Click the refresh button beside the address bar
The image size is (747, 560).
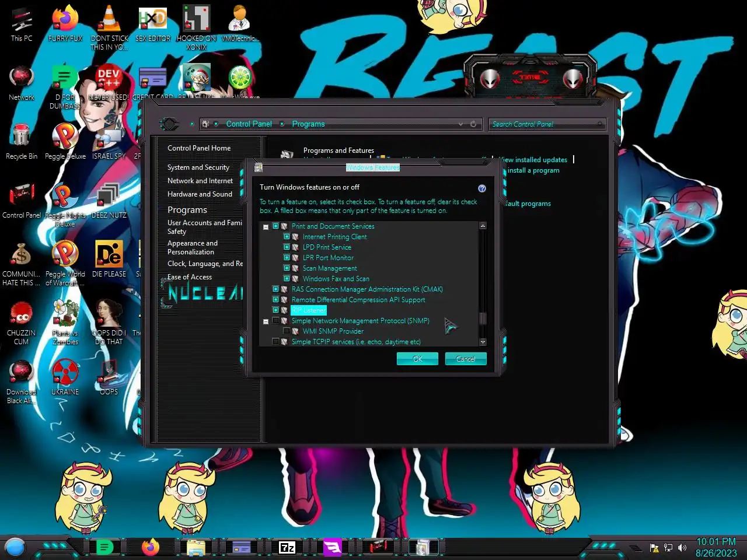coord(473,124)
